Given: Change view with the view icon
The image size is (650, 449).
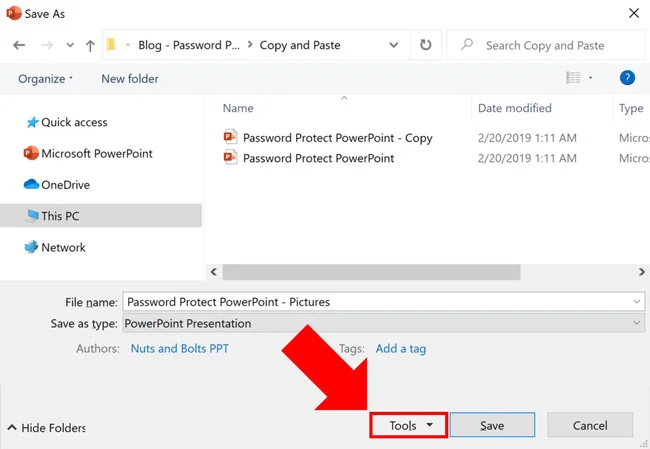Looking at the screenshot, I should click(573, 78).
